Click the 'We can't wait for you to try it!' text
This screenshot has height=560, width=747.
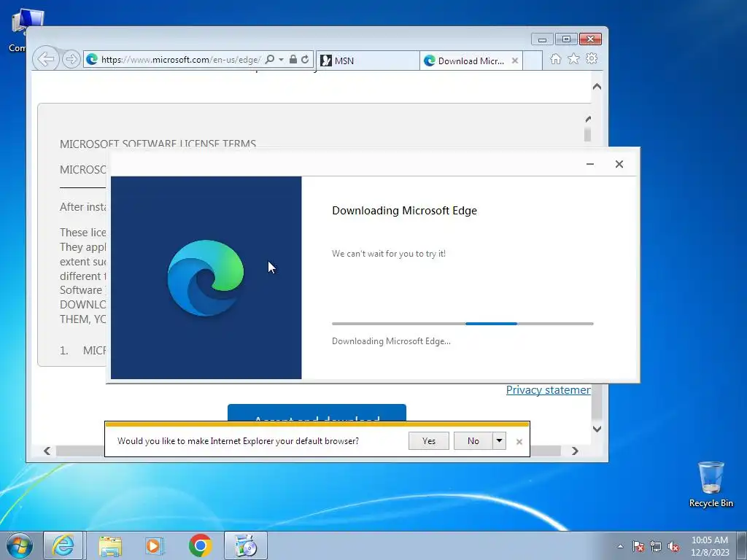[x=389, y=253]
